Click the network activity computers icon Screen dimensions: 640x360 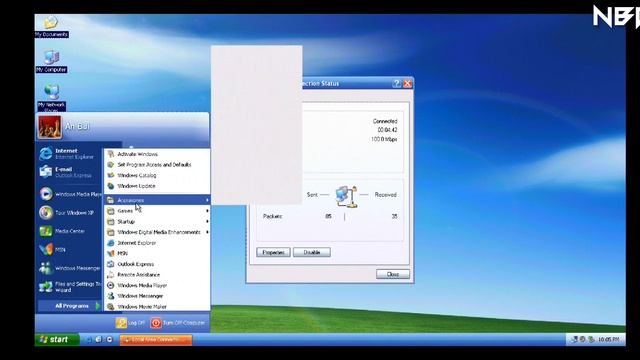pyautogui.click(x=346, y=196)
